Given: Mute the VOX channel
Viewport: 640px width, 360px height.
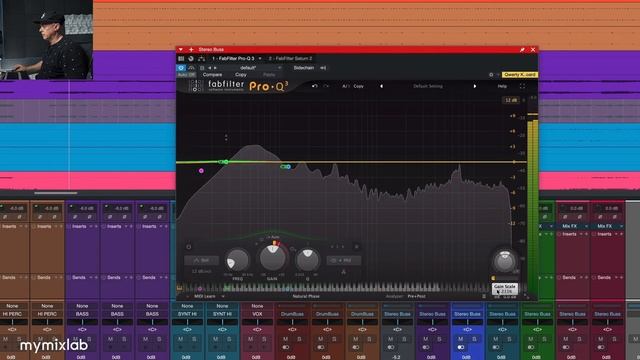Looking at the screenshot, I should [251, 339].
